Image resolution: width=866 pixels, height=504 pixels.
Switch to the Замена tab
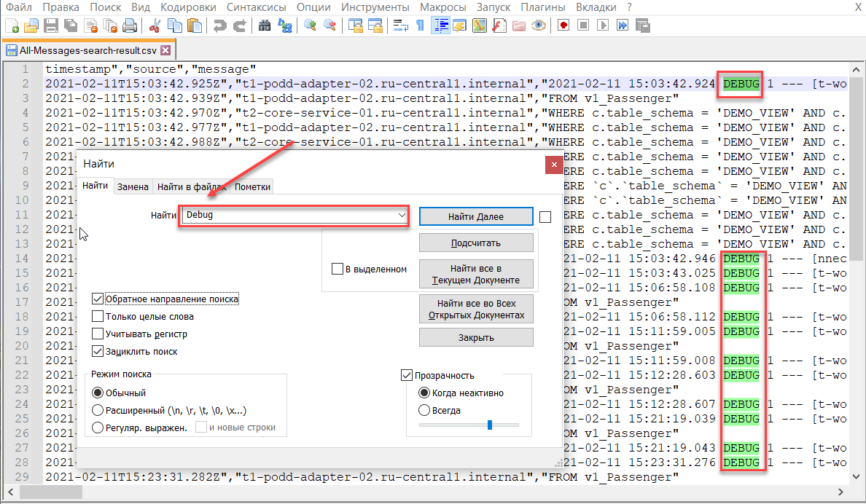point(133,186)
